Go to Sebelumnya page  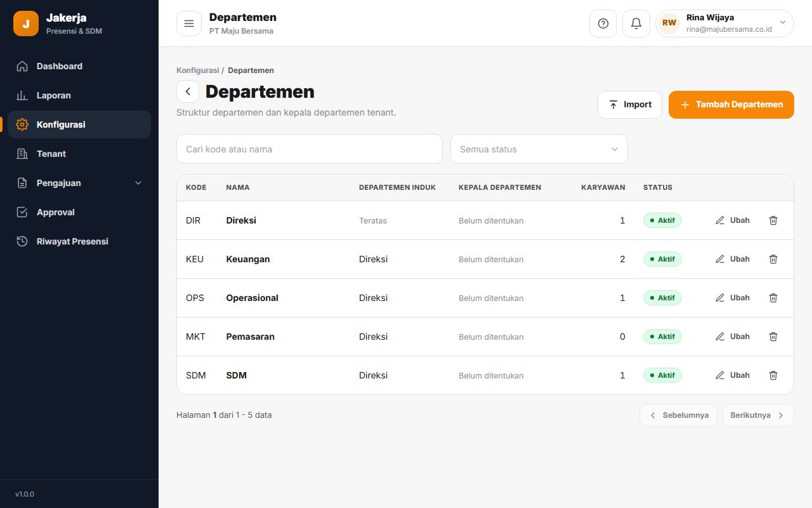[x=678, y=415]
